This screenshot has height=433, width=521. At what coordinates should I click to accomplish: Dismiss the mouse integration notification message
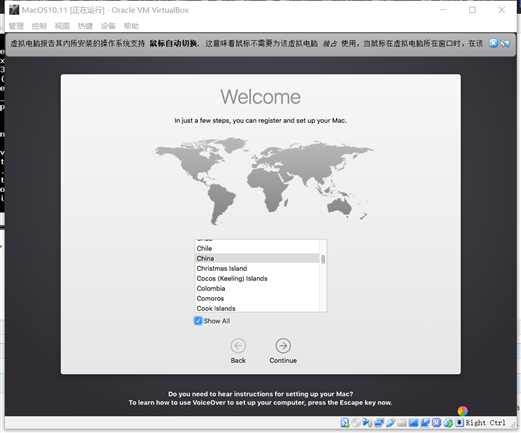[494, 43]
